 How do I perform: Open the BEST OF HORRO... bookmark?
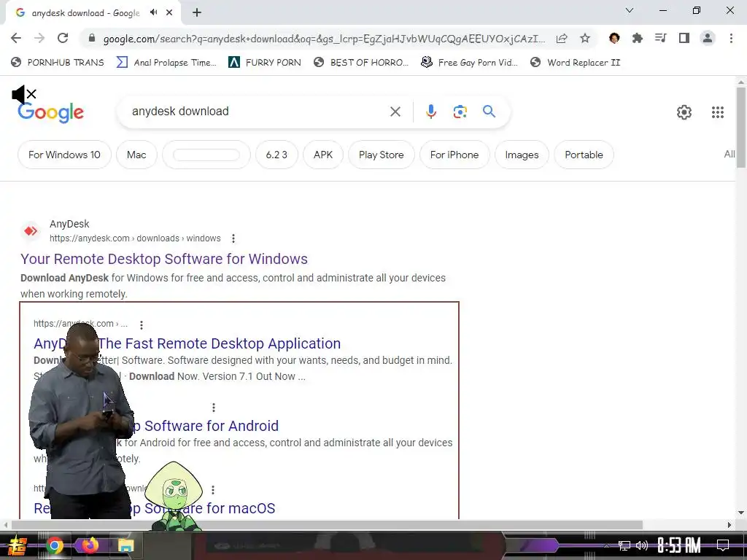pos(361,63)
